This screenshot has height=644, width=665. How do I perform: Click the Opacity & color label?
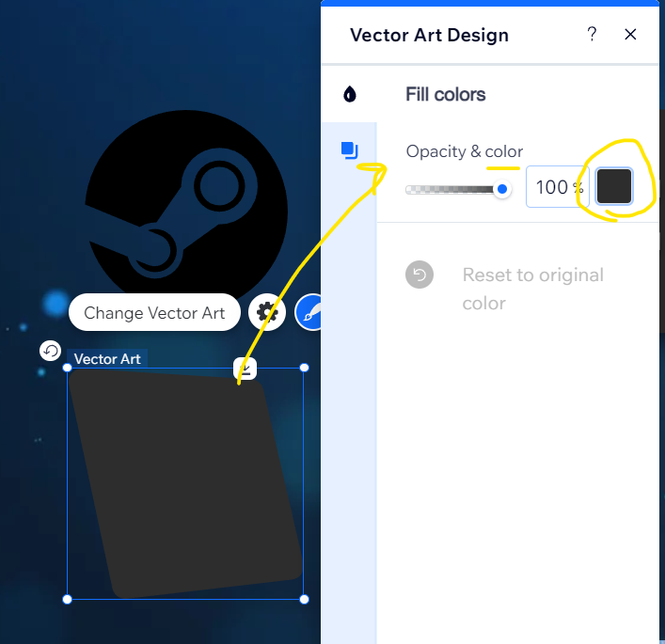(464, 151)
